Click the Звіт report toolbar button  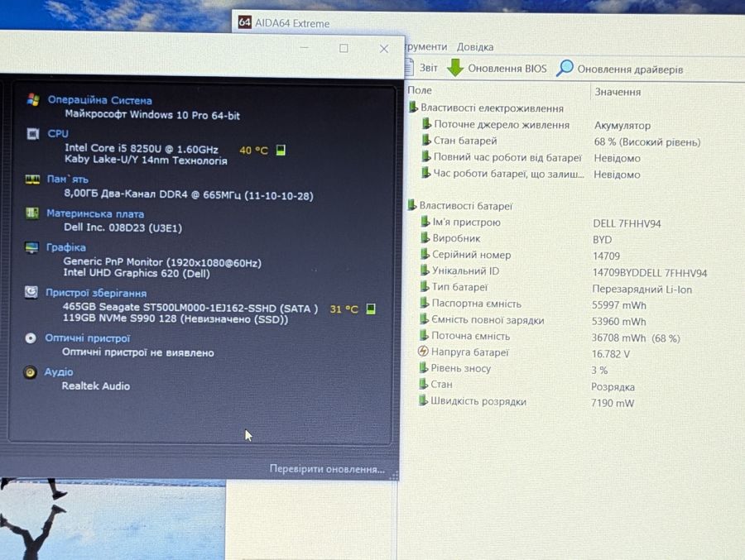[x=421, y=68]
